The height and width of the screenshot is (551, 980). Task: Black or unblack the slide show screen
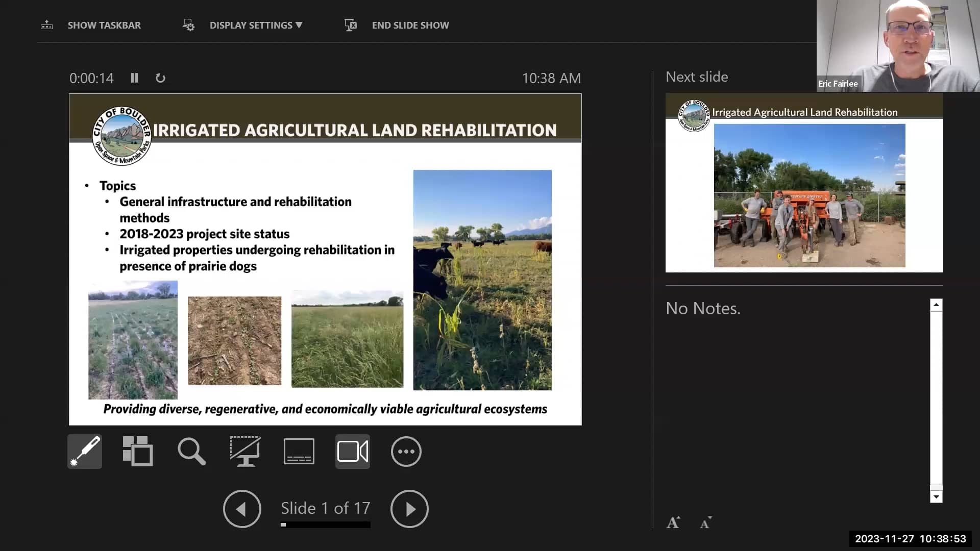click(x=245, y=451)
